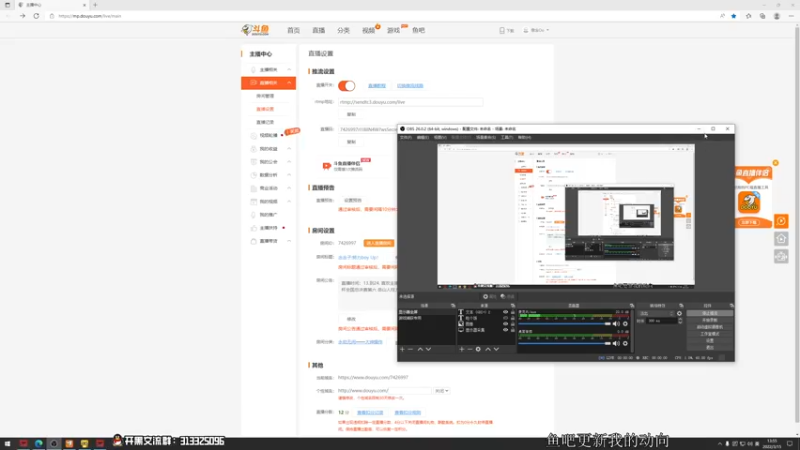
Task: Move the selected source down in OBS
Action: click(x=496, y=349)
